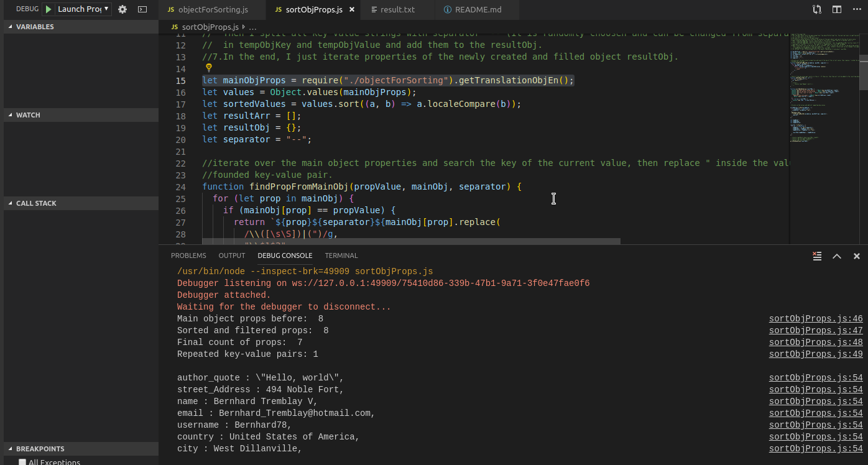Split the editor to the right
The image size is (868, 465).
click(837, 9)
